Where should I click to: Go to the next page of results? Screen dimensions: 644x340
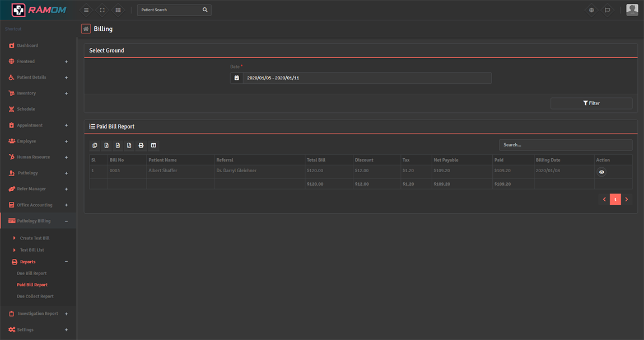(x=627, y=200)
